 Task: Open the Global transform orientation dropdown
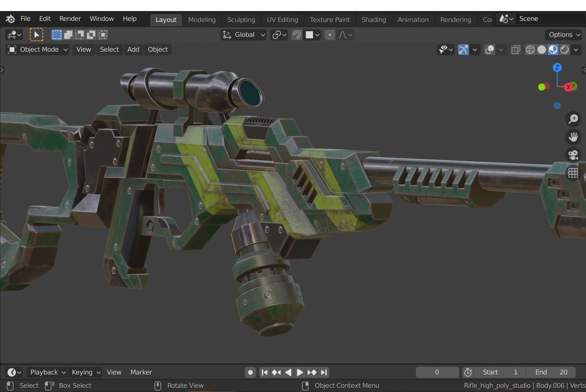pyautogui.click(x=243, y=35)
